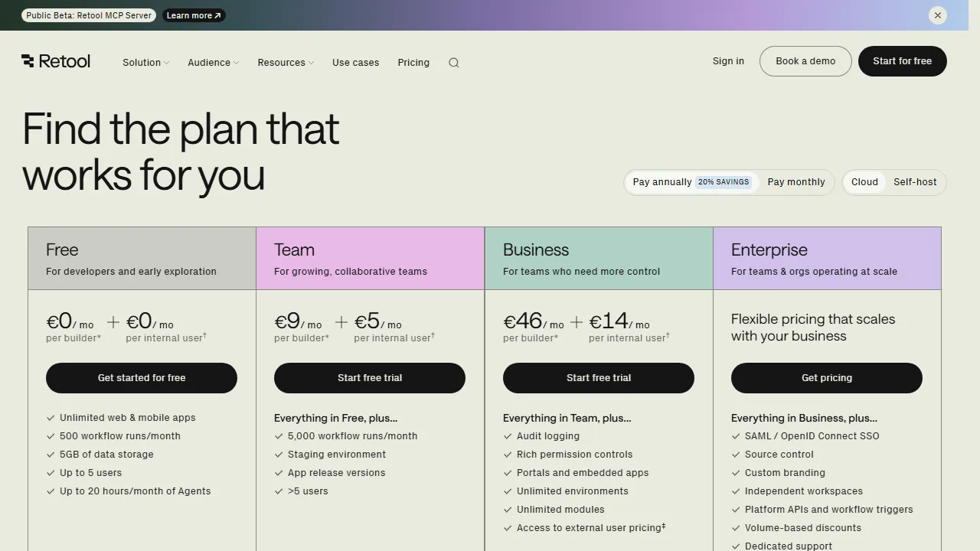
Task: Click the Free plan header
Action: (142, 259)
